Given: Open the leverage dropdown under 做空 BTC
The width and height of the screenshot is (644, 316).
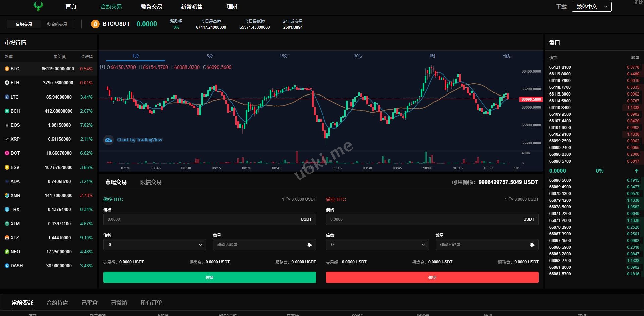Looking at the screenshot, I should (x=377, y=245).
